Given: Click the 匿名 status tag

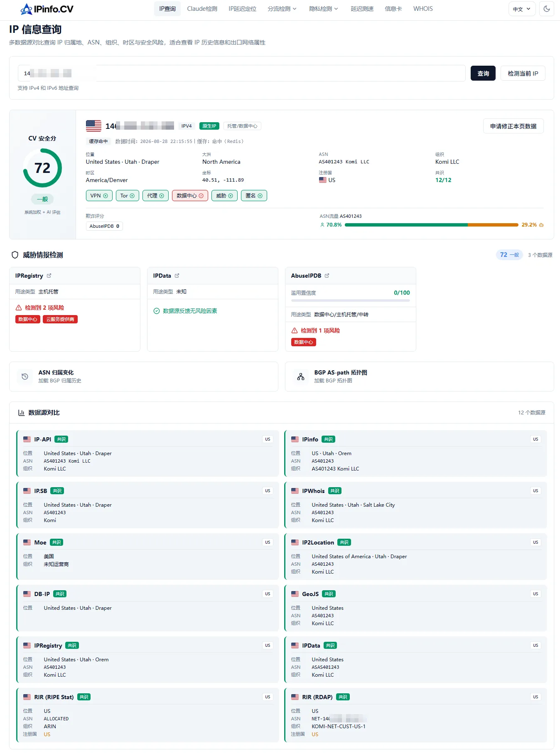Looking at the screenshot, I should pos(254,196).
